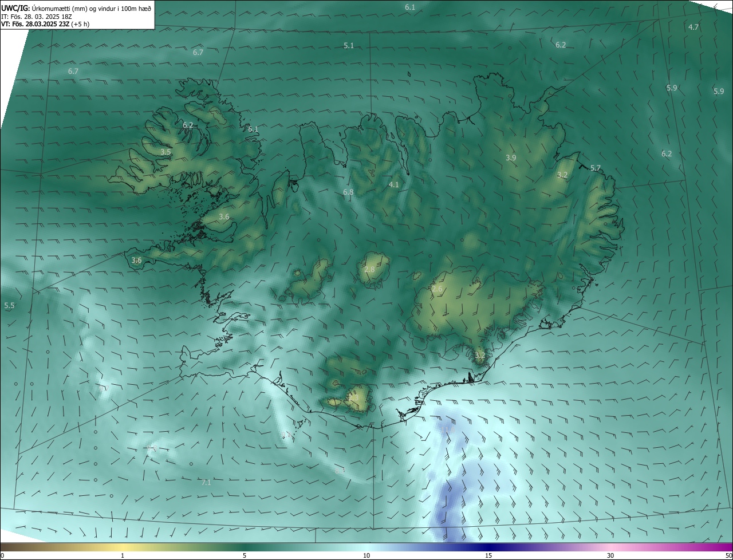Viewport: 733px width, 560px height.
Task: Click the 3.9 value label
Action: point(511,157)
